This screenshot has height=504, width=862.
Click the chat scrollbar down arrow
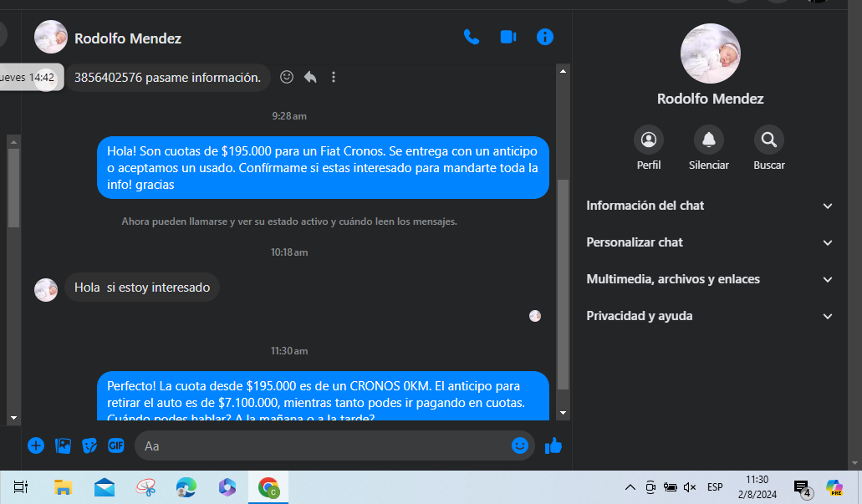tap(563, 413)
